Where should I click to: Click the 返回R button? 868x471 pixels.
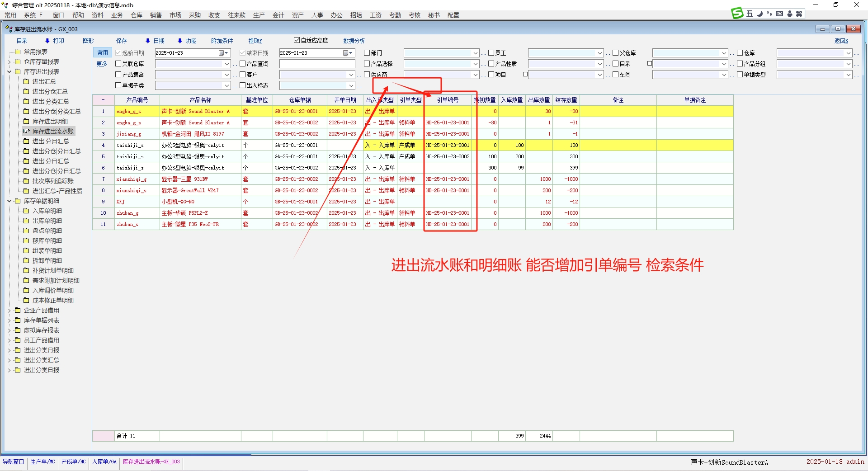click(x=841, y=41)
